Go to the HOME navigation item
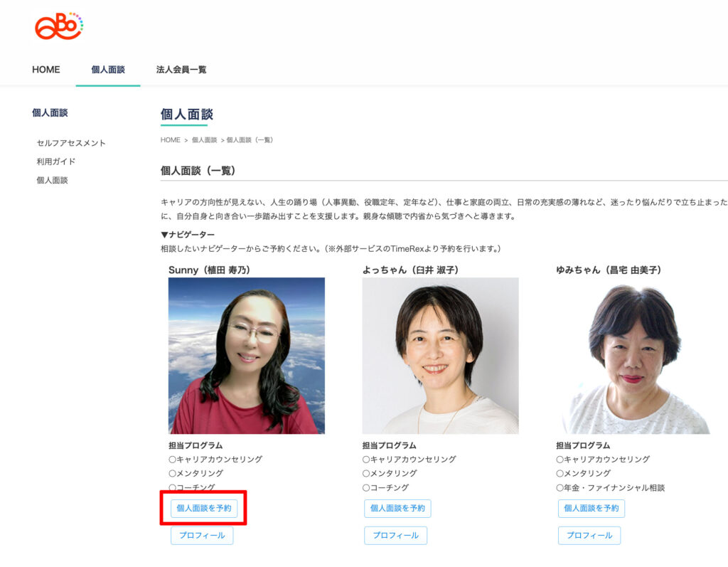728x567 pixels. pyautogui.click(x=46, y=70)
